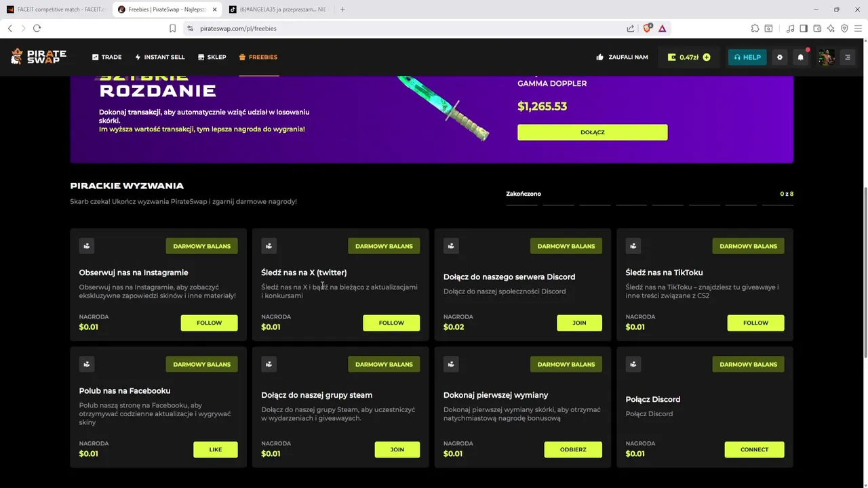Click the PIRACKIE WYZWANIA heading
The height and width of the screenshot is (488, 868).
point(127,186)
